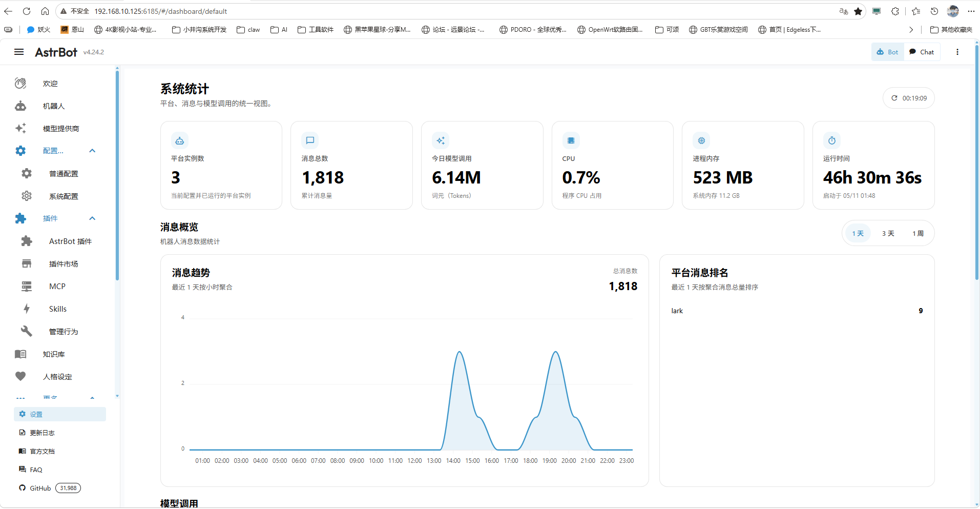Open 设置 settings button
This screenshot has height=509, width=980.
pos(60,414)
